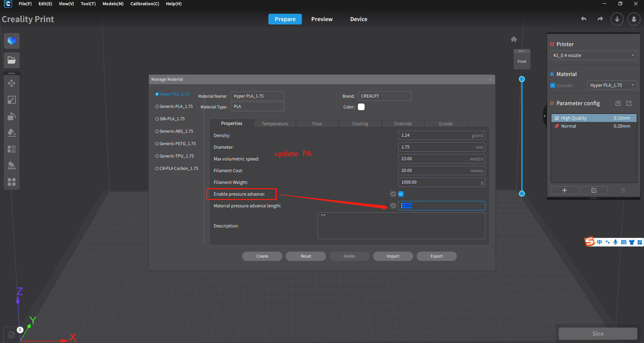Image resolution: width=644 pixels, height=343 pixels.
Task: Open the user account icon
Action: [634, 19]
